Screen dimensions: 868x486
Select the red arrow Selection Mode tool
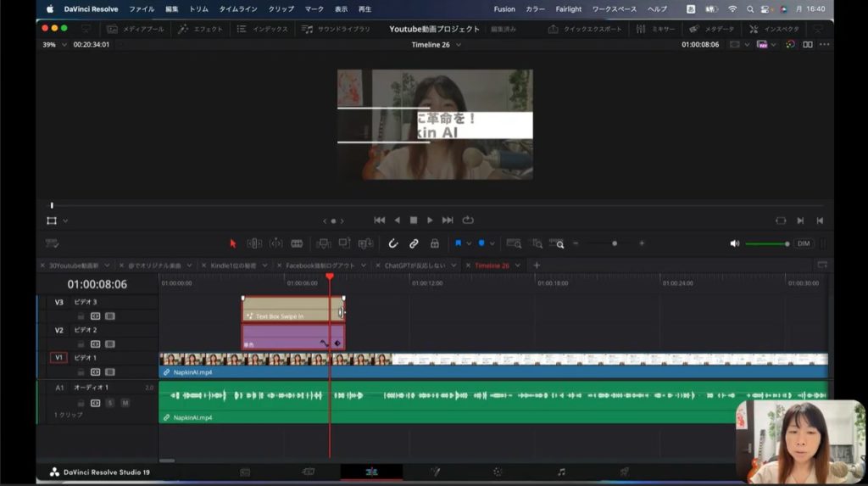[233, 243]
